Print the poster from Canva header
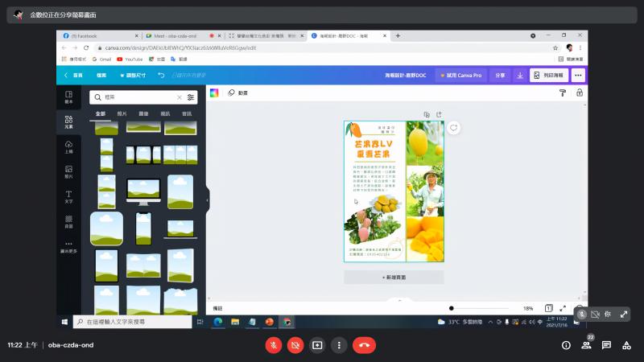644x362 pixels. tap(549, 76)
